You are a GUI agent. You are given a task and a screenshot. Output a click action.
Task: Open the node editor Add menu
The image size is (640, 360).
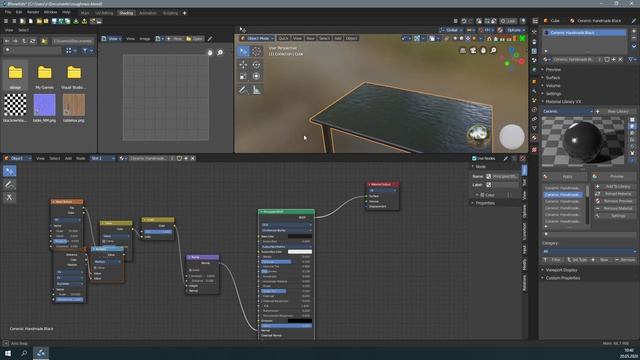68,158
